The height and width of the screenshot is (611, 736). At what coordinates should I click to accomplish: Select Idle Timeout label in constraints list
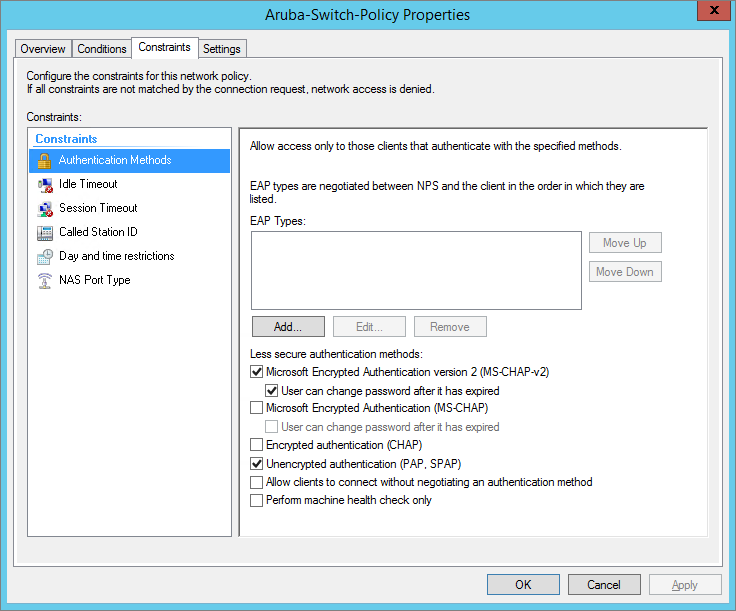pyautogui.click(x=88, y=184)
